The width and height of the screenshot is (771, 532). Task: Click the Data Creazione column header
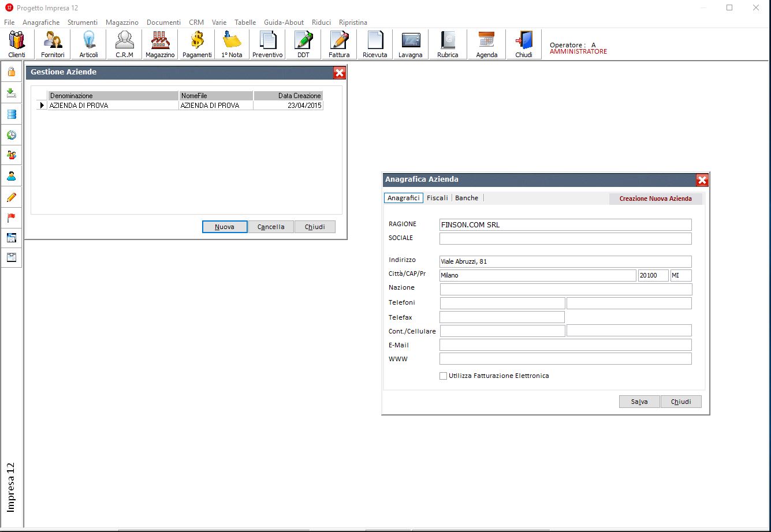288,96
